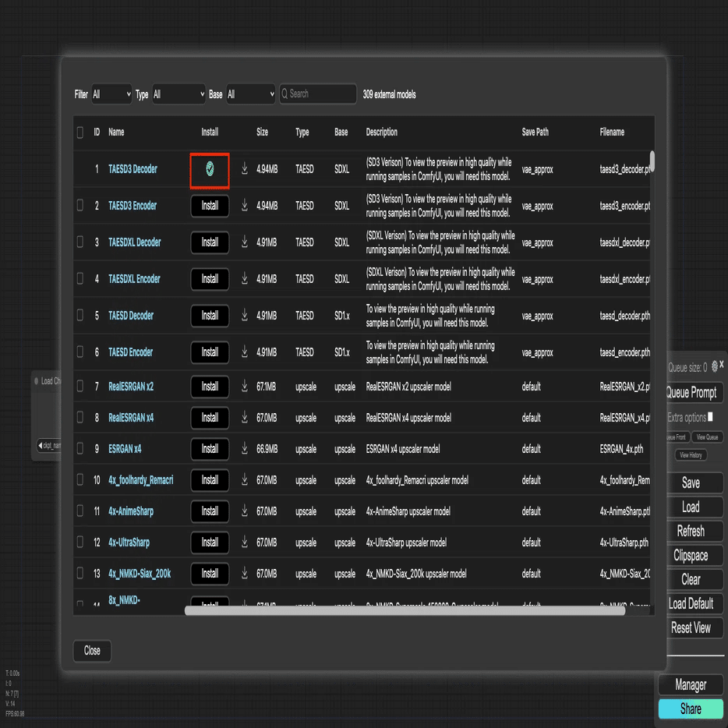Screen dimensions: 728x728
Task: Click download icon in TAESD Encoder row
Action: pyautogui.click(x=245, y=352)
